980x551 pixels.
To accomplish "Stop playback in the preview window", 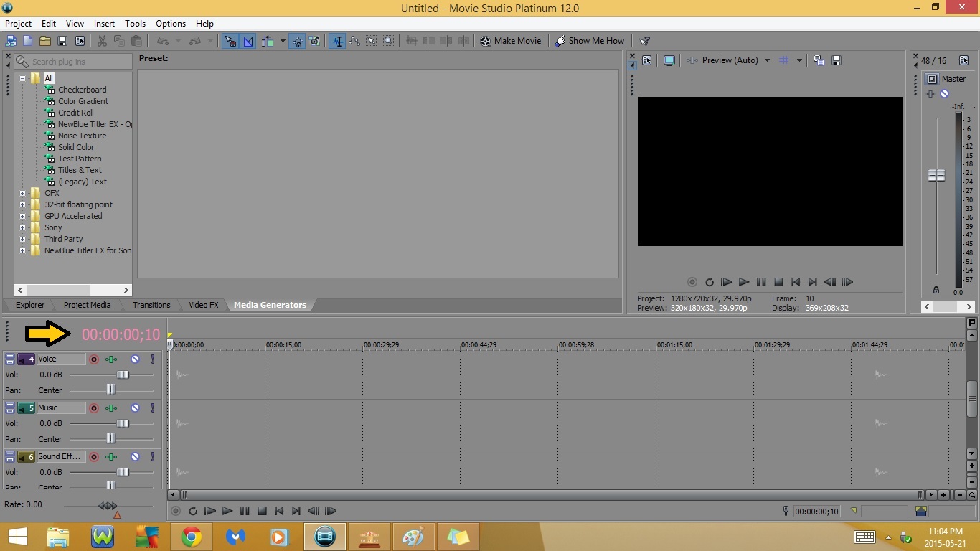I will 778,282.
